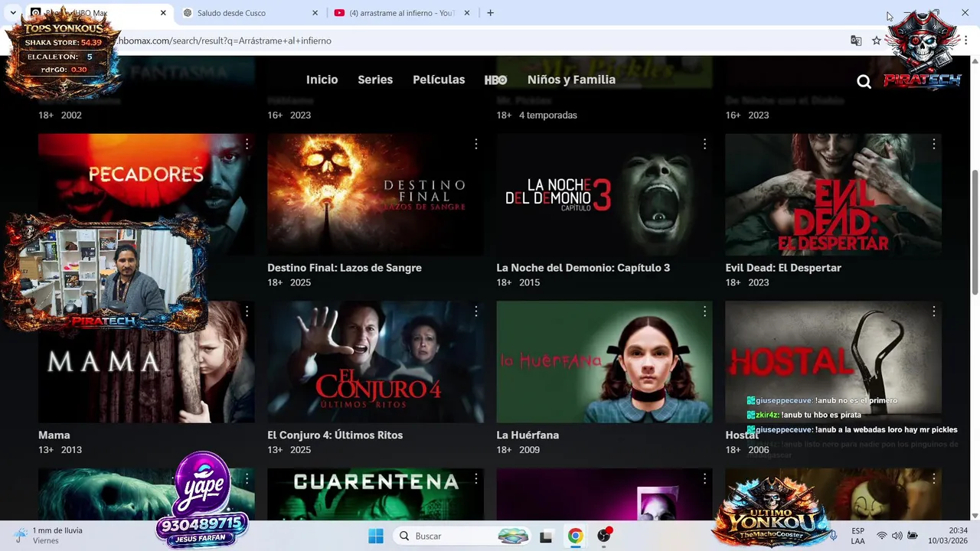
Task: Open the Evil Dead: El Despertar title link
Action: point(783,268)
